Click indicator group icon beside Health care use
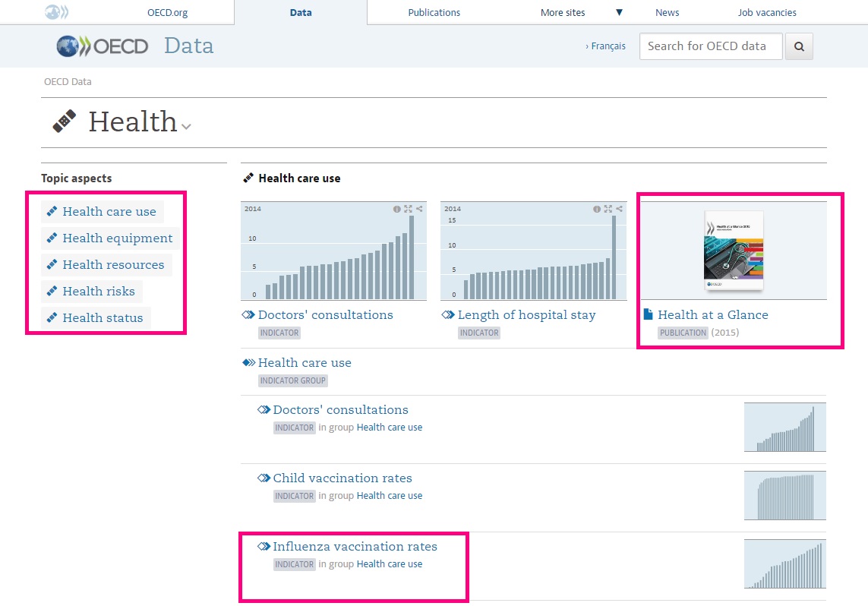This screenshot has width=868, height=606. coord(248,363)
